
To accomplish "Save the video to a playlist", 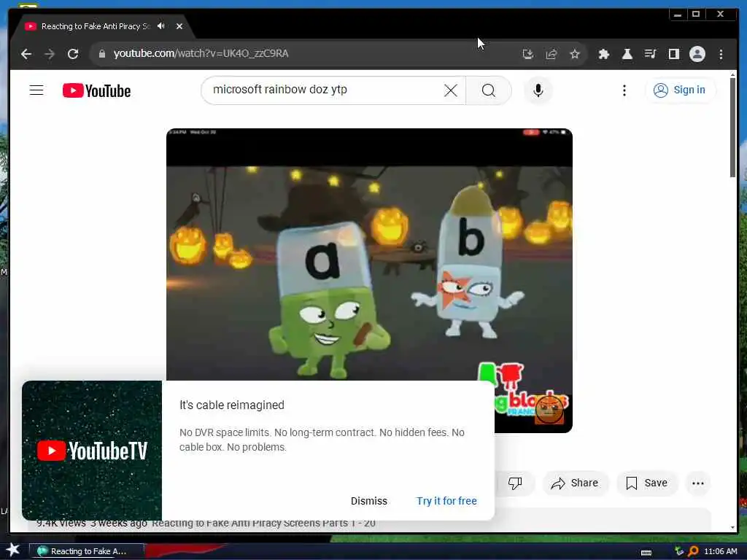I will coord(646,483).
